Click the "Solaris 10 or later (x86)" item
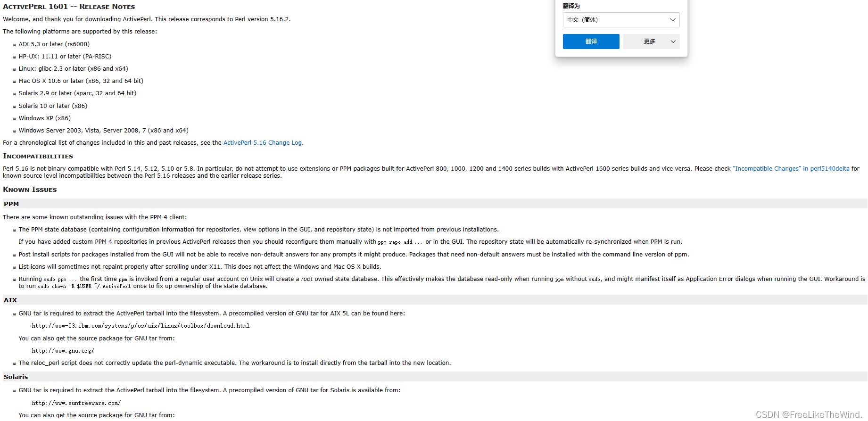Viewport: 868px width, 421px height. click(53, 106)
